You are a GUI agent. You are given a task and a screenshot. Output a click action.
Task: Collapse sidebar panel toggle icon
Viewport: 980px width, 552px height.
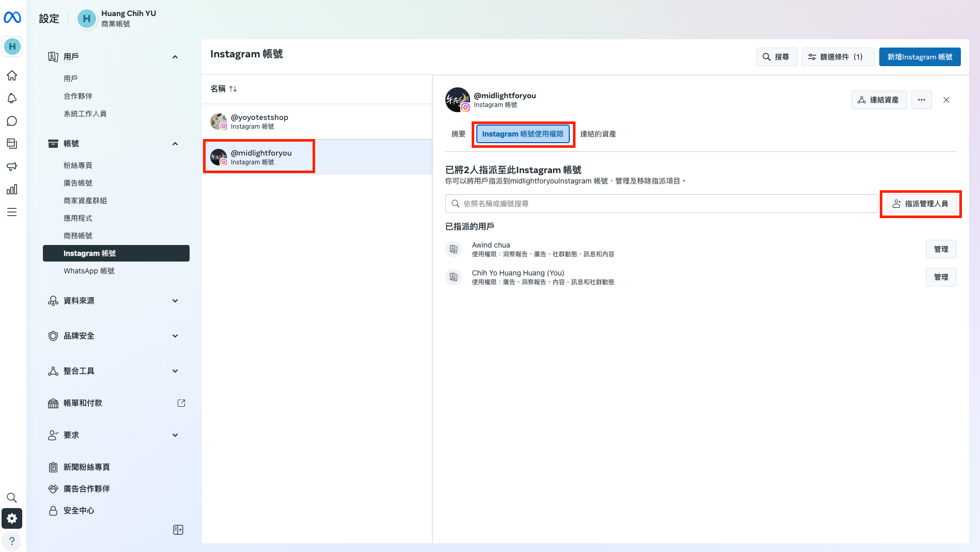(178, 530)
